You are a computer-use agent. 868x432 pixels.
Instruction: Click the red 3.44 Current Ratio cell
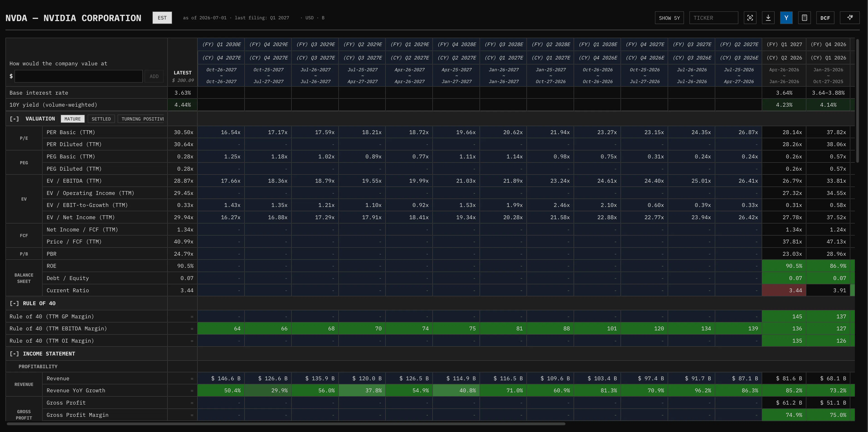(784, 290)
